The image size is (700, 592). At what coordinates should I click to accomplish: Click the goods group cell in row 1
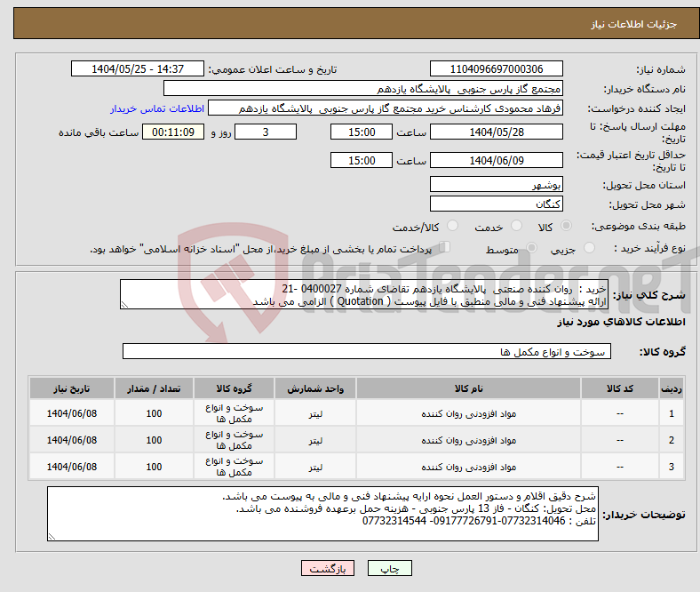[234, 413]
